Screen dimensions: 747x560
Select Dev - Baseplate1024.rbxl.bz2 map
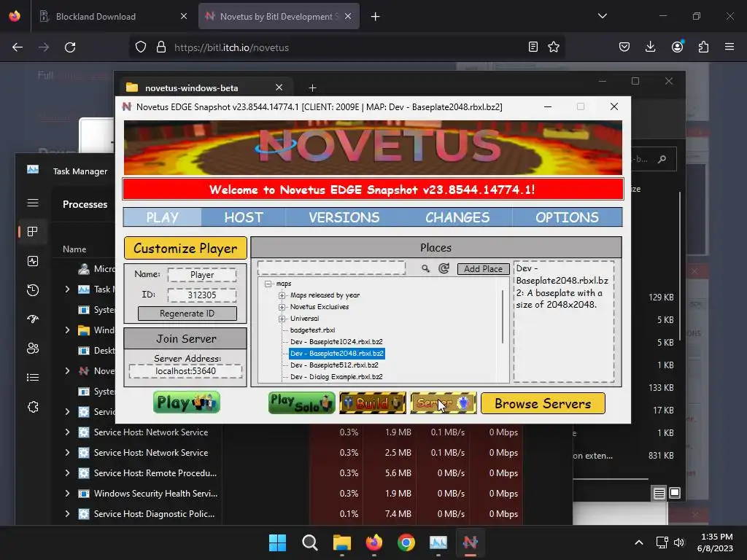coord(336,342)
